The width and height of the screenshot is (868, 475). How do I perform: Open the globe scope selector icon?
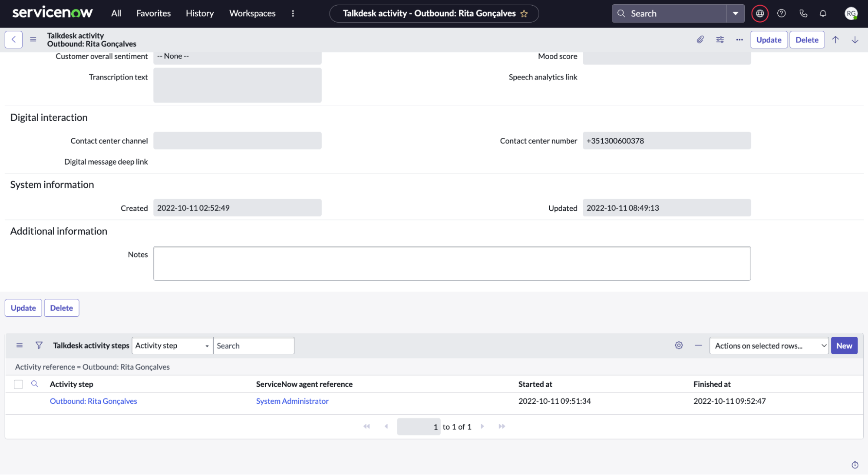click(x=760, y=13)
